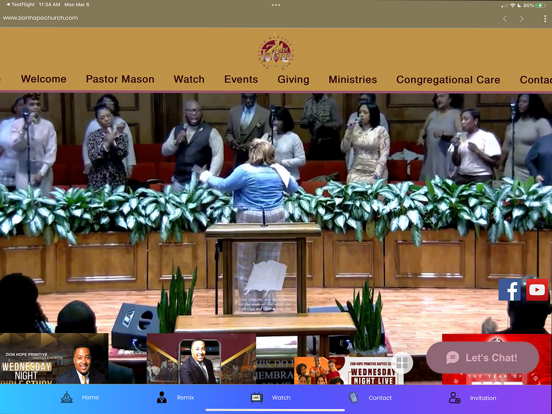
Task: Open the pastor phone mockup thumbnail
Action: tap(201, 358)
